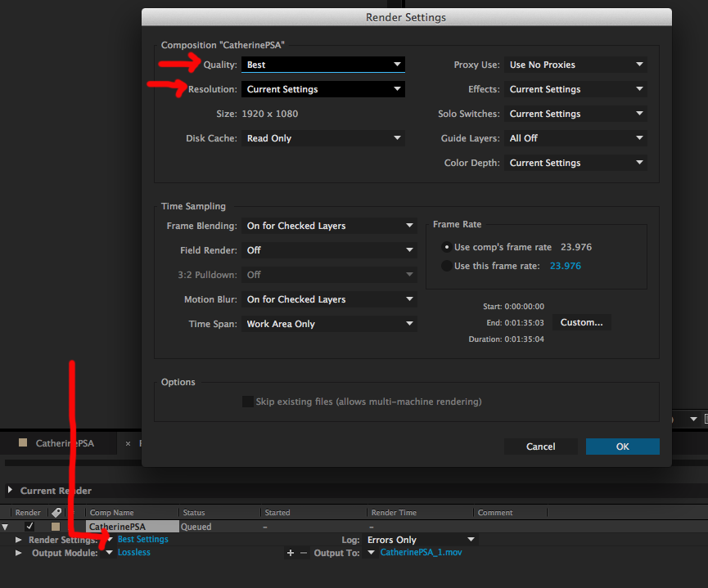This screenshot has height=588, width=708.
Task: Open the Color Depth dropdown
Action: click(575, 163)
